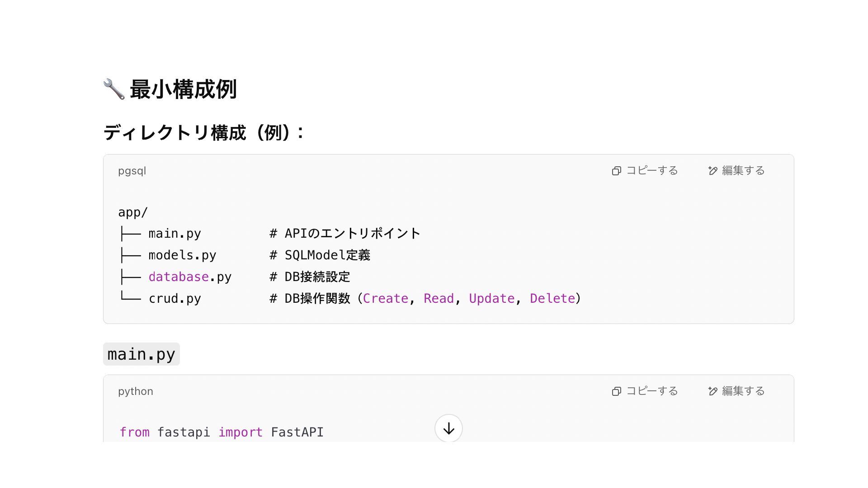Click edit pencil icon in python block
The image size is (868, 488).
713,391
